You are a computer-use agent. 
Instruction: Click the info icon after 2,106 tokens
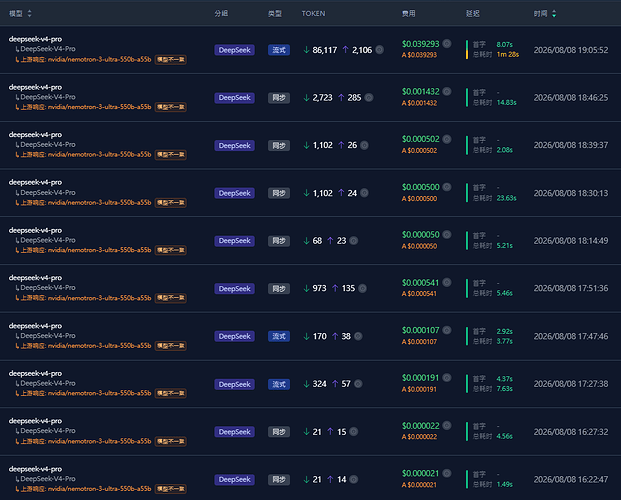coord(379,50)
